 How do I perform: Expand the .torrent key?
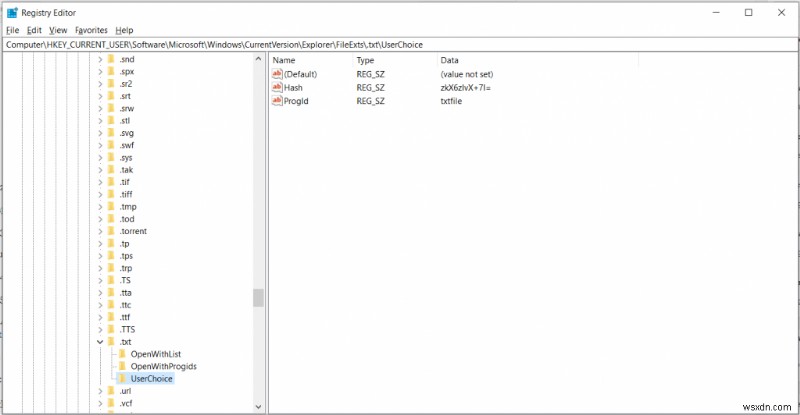[x=101, y=231]
